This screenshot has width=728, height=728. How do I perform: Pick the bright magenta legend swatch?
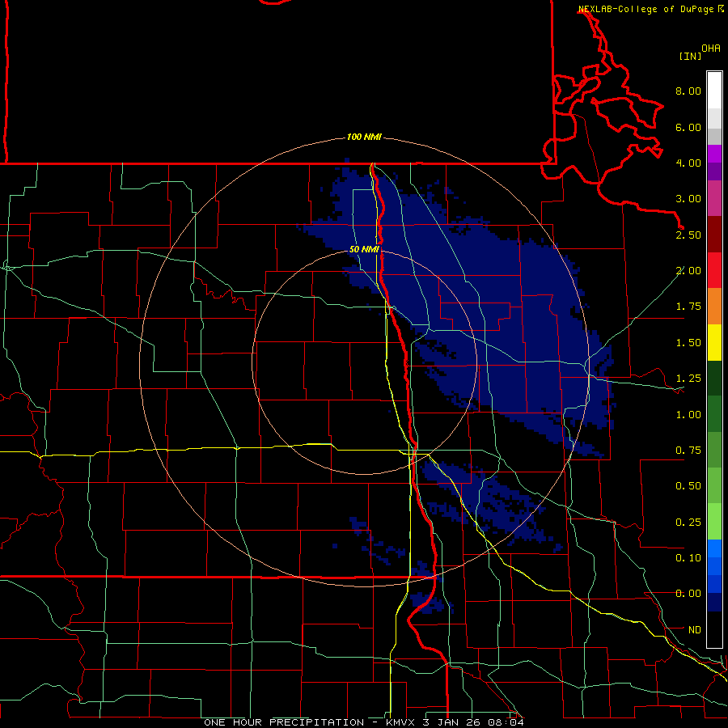[x=714, y=154]
